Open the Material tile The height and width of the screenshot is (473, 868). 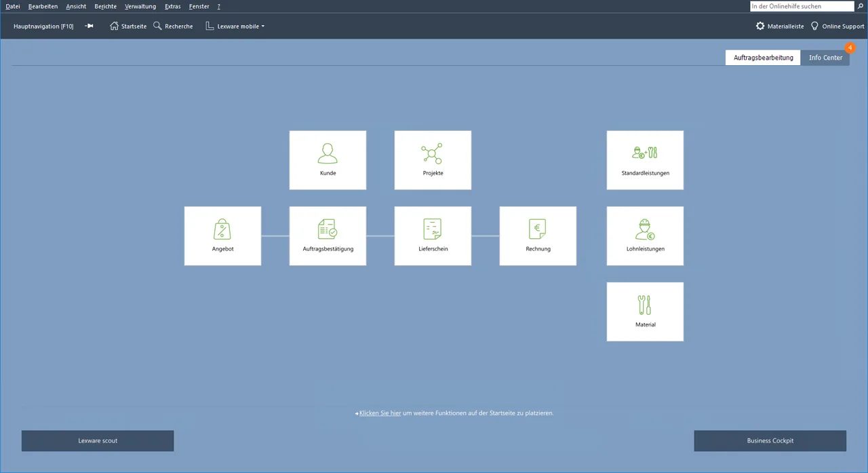click(x=645, y=311)
